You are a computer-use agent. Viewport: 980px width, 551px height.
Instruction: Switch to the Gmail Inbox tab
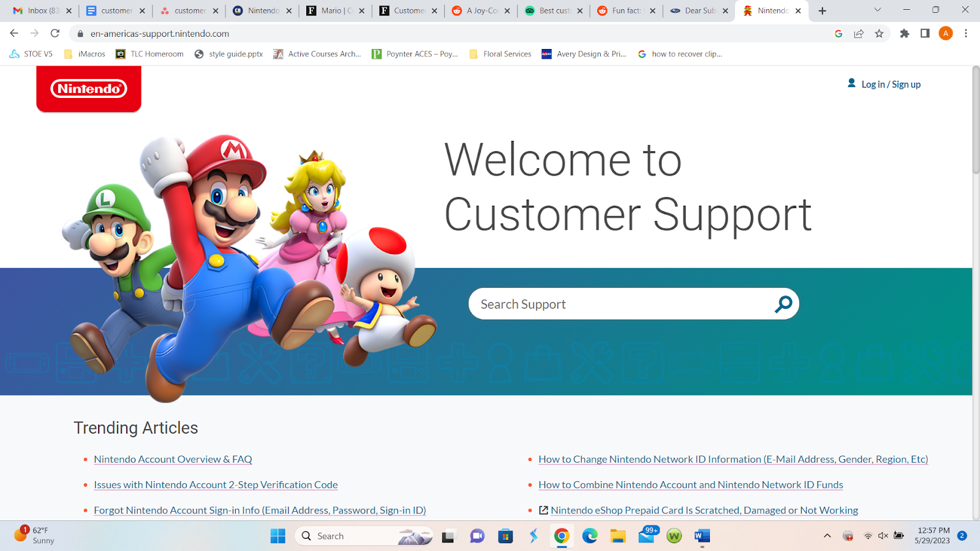pyautogui.click(x=38, y=10)
